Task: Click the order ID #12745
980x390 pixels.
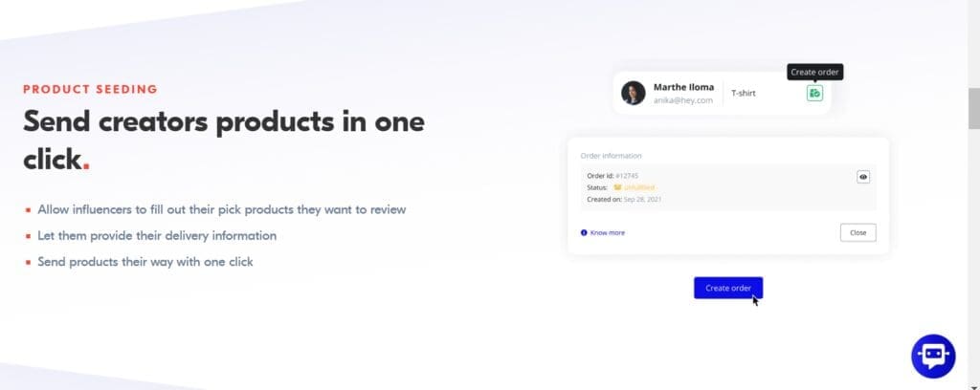Action: (x=626, y=176)
